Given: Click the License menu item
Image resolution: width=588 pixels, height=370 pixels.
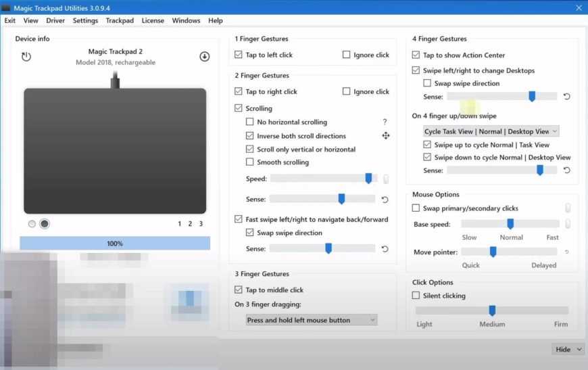Looking at the screenshot, I should point(153,20).
